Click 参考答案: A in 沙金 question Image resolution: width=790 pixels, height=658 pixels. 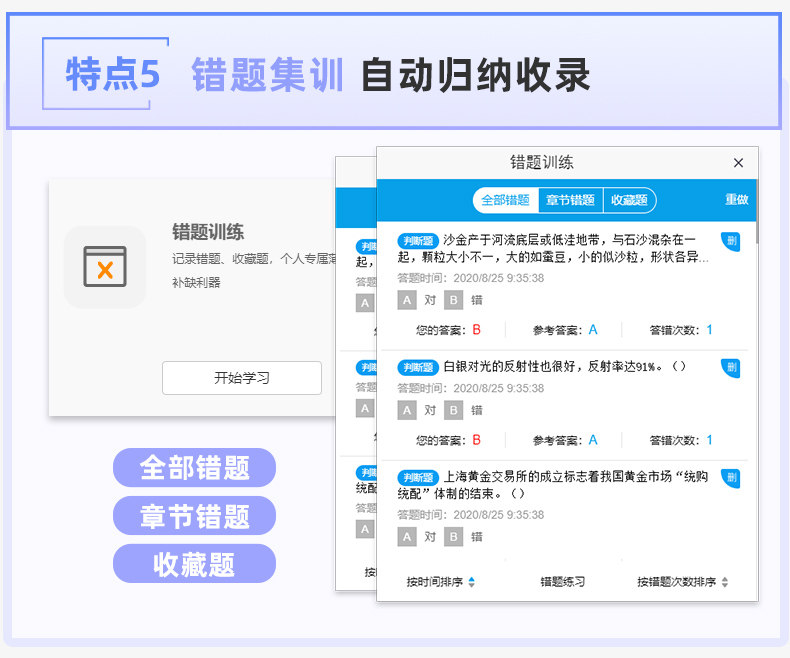coord(565,330)
